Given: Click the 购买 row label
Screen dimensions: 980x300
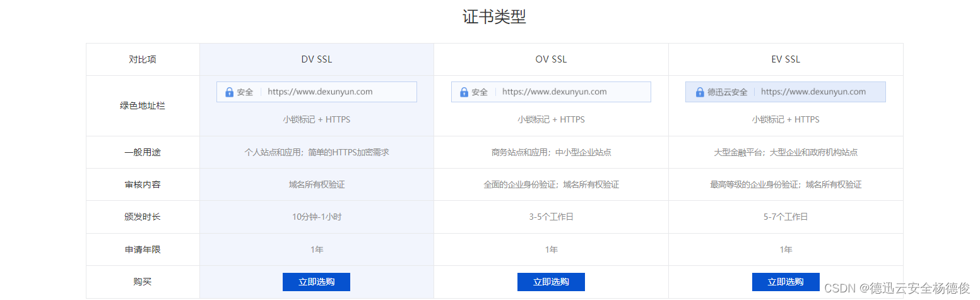Looking at the screenshot, I should pyautogui.click(x=143, y=282).
